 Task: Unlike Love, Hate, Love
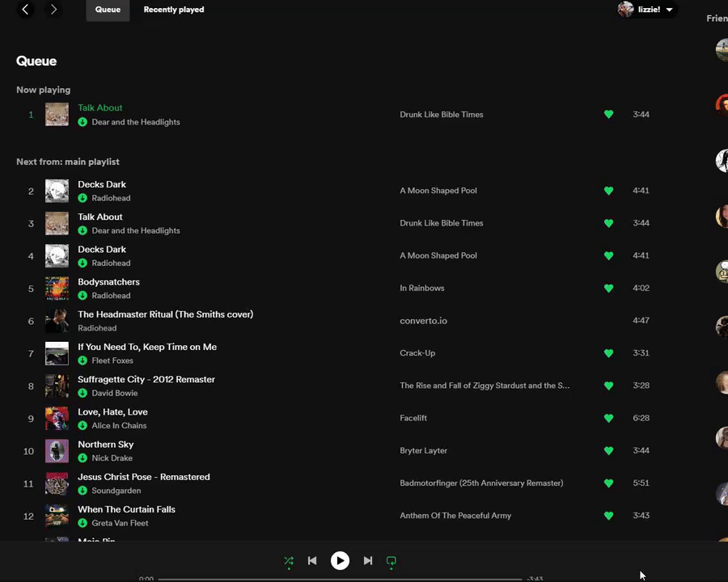click(x=608, y=418)
